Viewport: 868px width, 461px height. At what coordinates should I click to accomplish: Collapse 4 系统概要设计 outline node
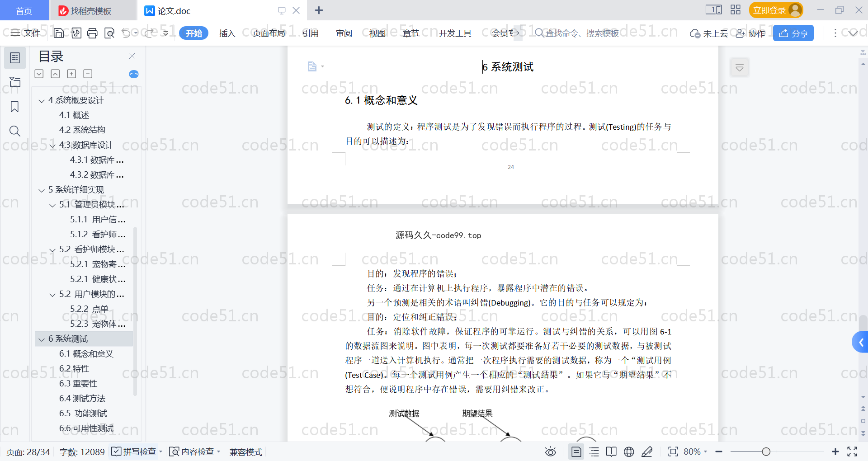tap(42, 100)
